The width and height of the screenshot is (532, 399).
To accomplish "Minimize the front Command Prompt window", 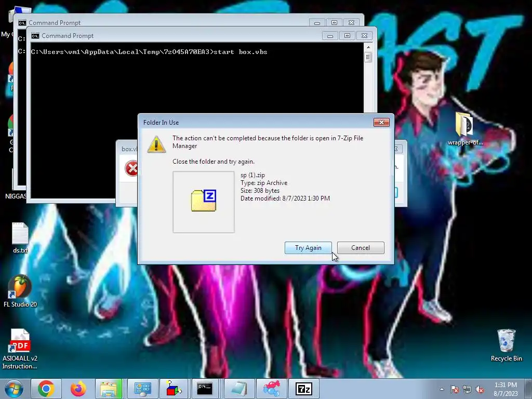I will [330, 36].
